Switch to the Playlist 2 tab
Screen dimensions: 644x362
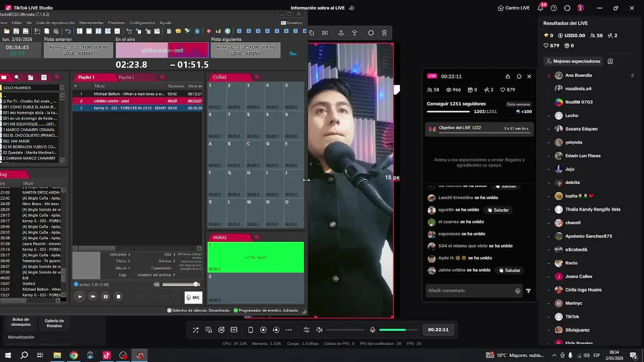[x=126, y=77]
